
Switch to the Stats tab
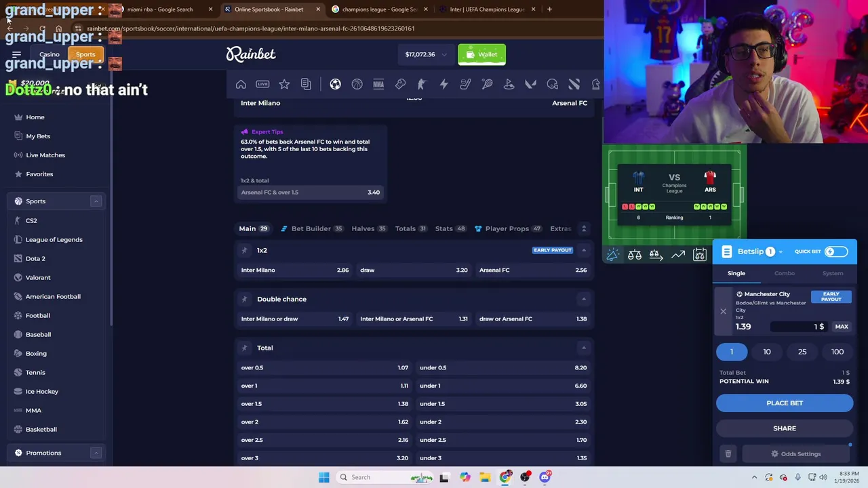click(x=450, y=228)
